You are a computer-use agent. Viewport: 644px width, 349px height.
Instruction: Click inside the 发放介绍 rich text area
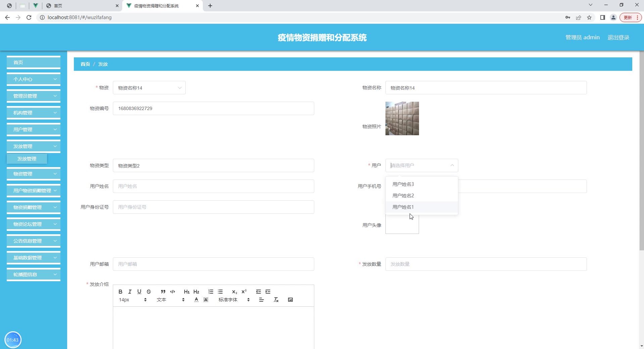214,328
